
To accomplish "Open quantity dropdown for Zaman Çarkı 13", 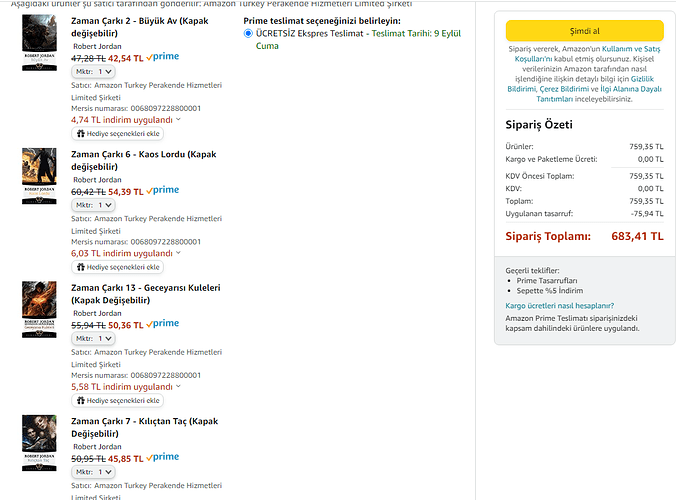I will [93, 338].
